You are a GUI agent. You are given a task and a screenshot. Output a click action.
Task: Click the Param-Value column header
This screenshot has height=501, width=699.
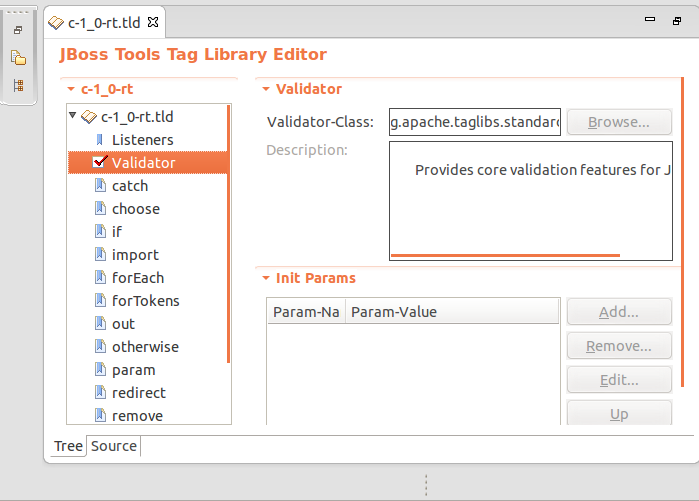(x=450, y=312)
